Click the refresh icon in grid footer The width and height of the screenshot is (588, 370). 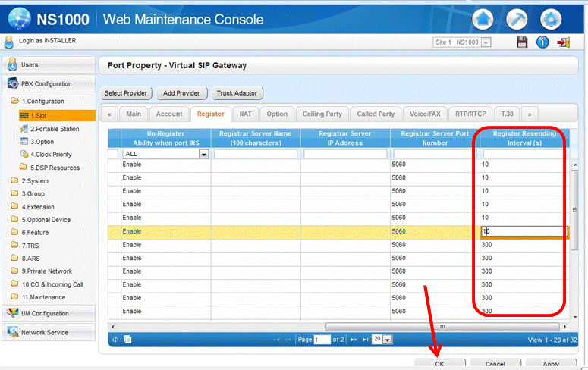coord(115,339)
